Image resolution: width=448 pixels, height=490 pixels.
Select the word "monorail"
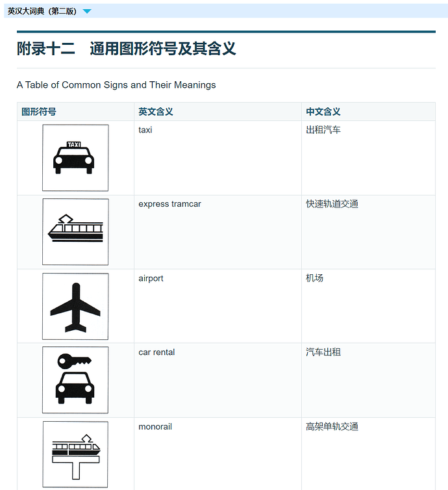pos(155,426)
